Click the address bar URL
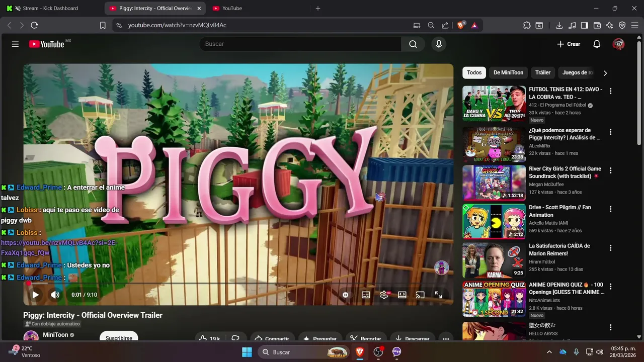This screenshot has width=644, height=362. tap(177, 25)
